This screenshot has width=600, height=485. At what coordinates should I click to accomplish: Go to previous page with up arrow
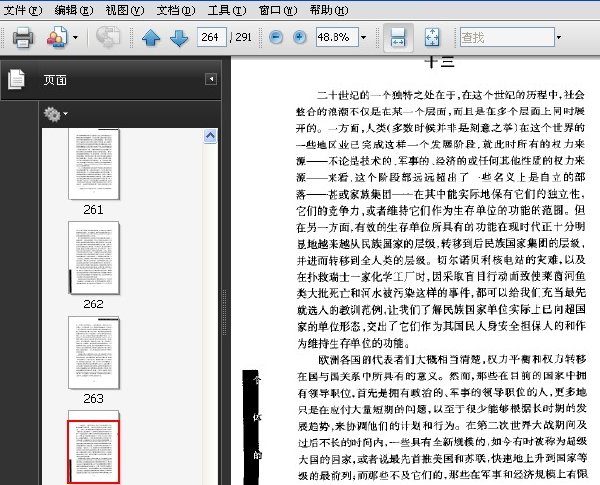click(151, 38)
